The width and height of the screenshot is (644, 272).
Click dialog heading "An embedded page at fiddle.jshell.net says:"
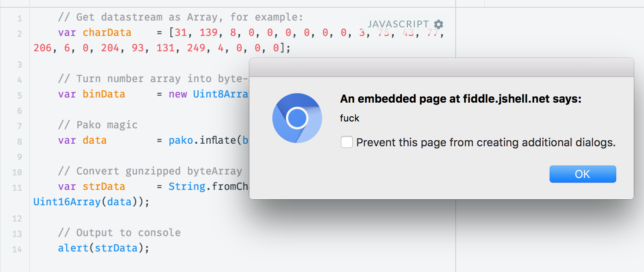click(x=461, y=99)
